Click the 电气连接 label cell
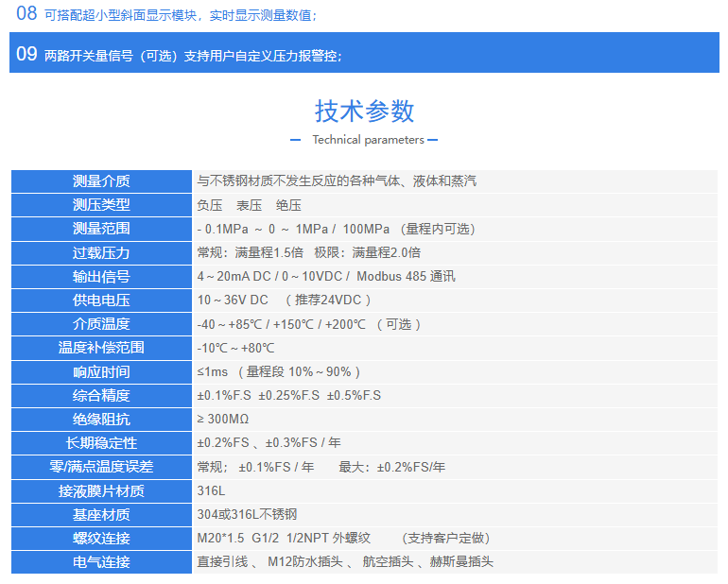728x584 pixels. point(101,562)
